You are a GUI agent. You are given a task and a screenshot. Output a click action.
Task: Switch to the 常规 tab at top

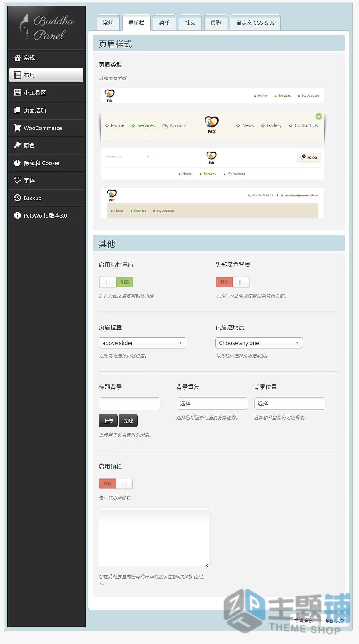coord(108,23)
